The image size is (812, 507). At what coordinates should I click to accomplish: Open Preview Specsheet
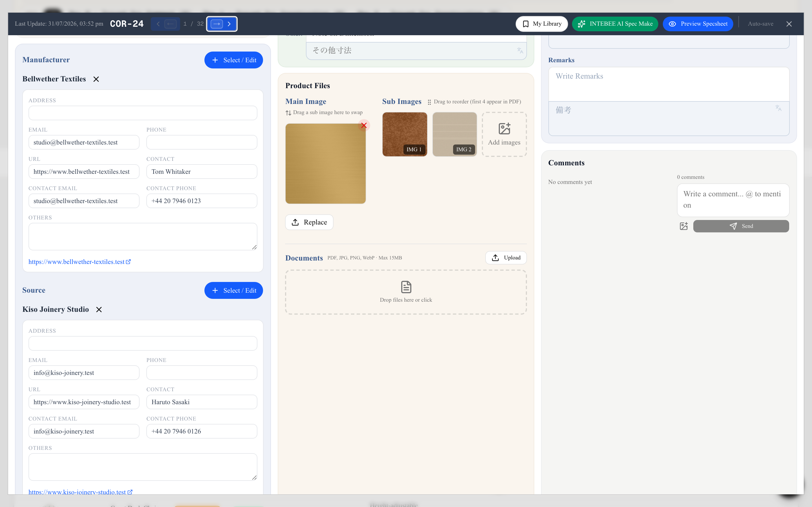(x=698, y=24)
